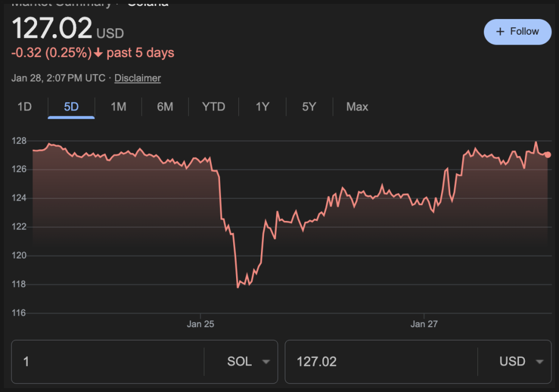Select the 1D time range tab

[x=24, y=107]
